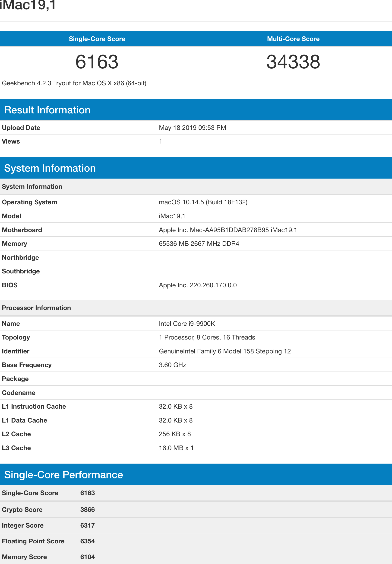Screen dimensions: 392x564
Task: Click the Southbridge label
Action: 21,271
